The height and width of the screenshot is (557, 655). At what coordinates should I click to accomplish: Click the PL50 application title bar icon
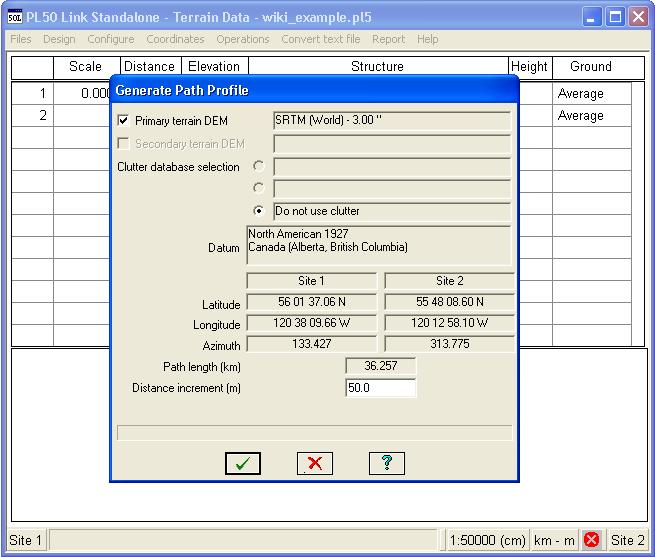click(13, 17)
